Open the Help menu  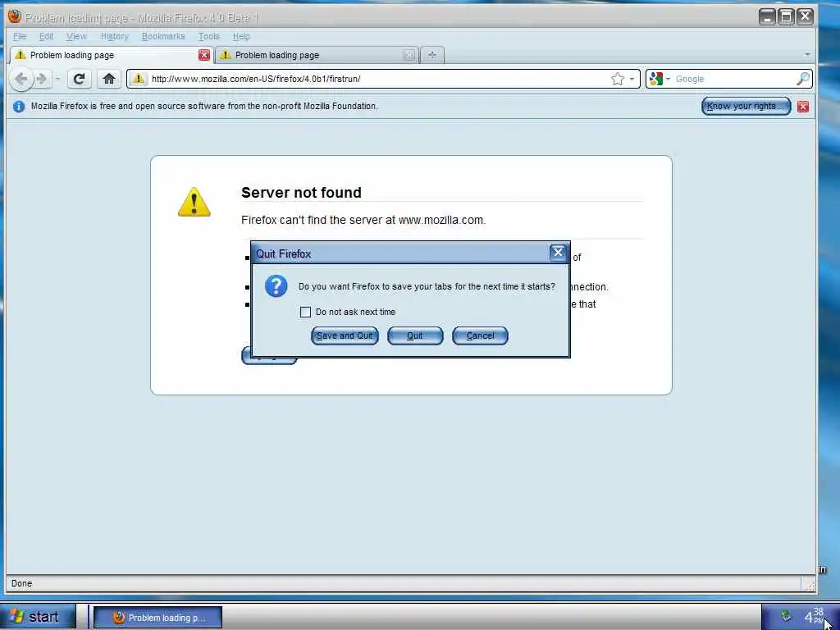tap(242, 36)
